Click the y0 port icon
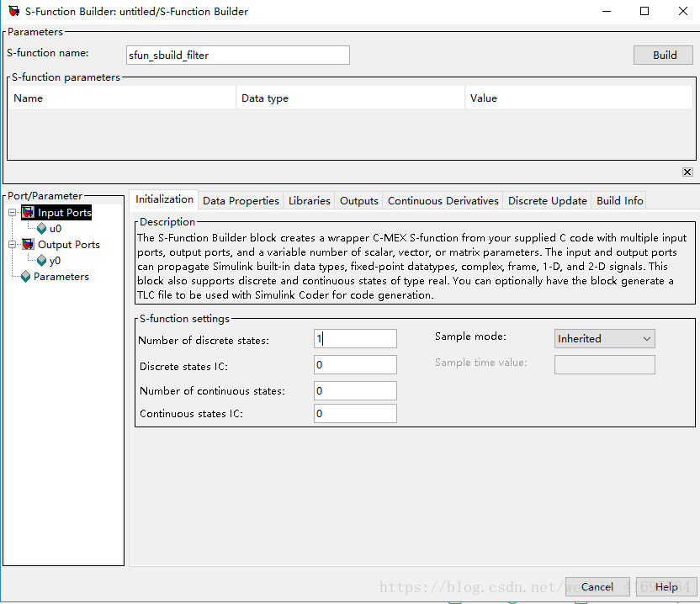Screen dimensions: 700x604 pos(41,261)
